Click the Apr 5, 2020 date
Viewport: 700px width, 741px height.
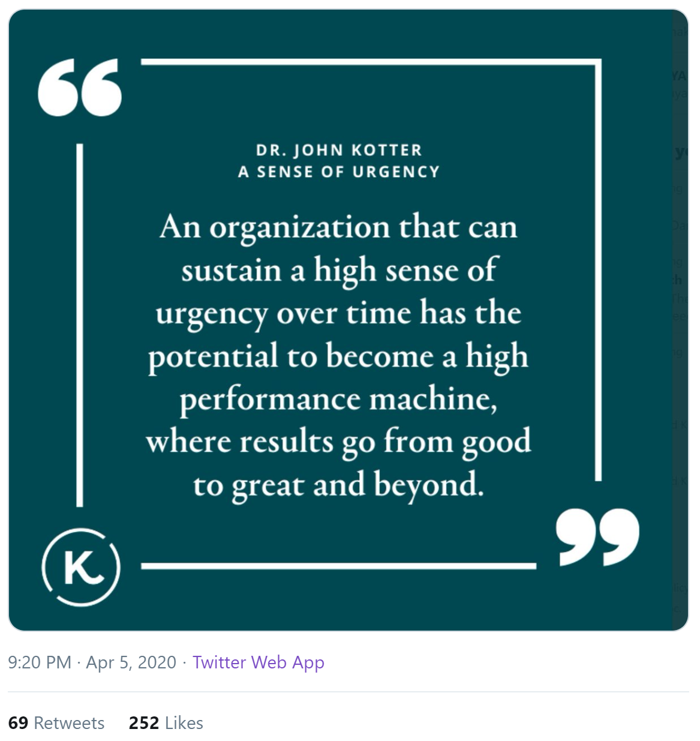tap(131, 662)
